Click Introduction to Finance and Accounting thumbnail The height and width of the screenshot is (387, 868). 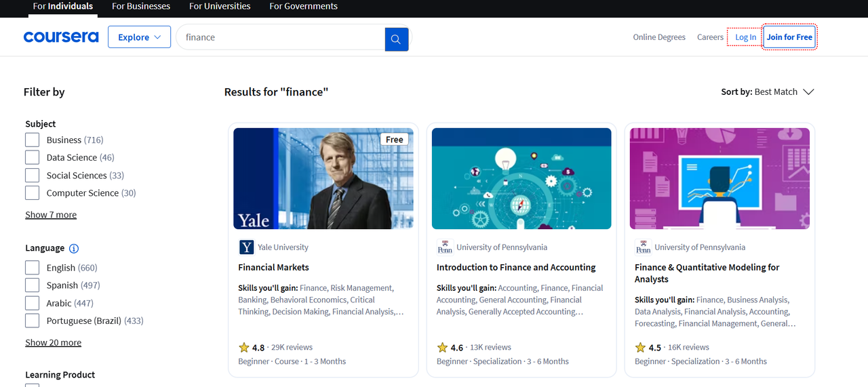[x=521, y=178]
